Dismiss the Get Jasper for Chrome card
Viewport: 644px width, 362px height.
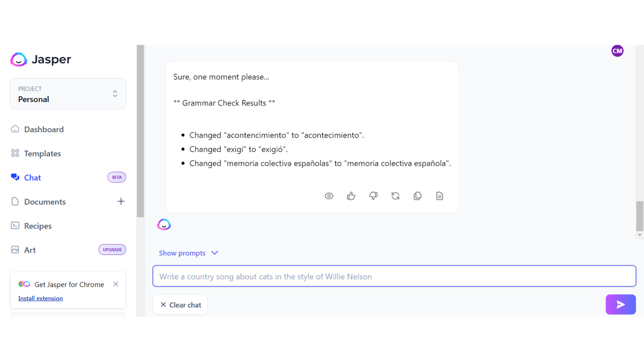(116, 284)
